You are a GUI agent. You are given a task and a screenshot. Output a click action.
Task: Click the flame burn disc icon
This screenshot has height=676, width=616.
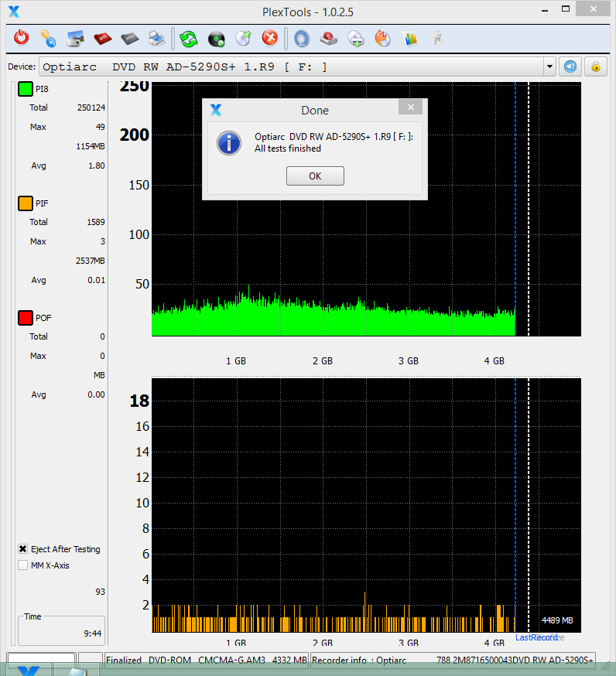(x=382, y=39)
